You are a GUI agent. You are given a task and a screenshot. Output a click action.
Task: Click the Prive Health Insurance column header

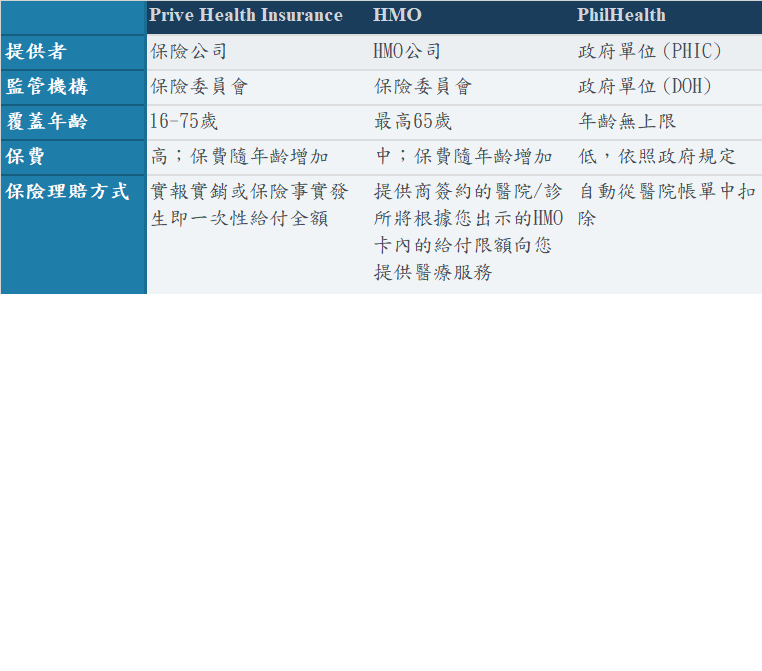246,16
